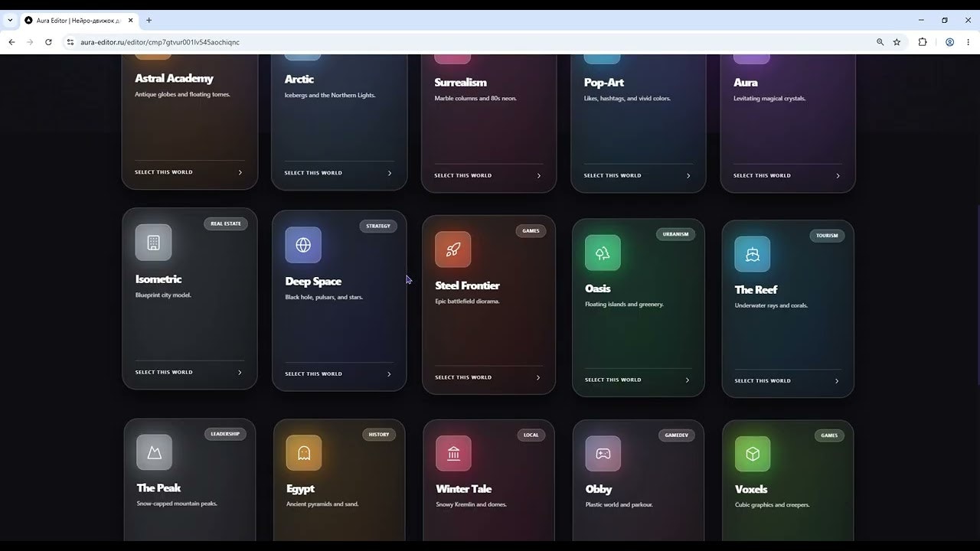Click the Oasis tree icon
The image size is (980, 551).
[x=603, y=253]
